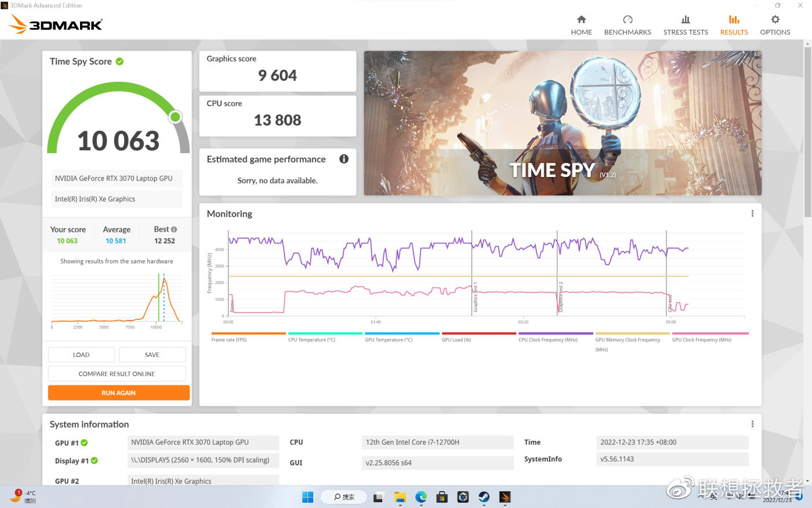This screenshot has height=508, width=812.
Task: Click the RUN AGAIN button
Action: 118,393
